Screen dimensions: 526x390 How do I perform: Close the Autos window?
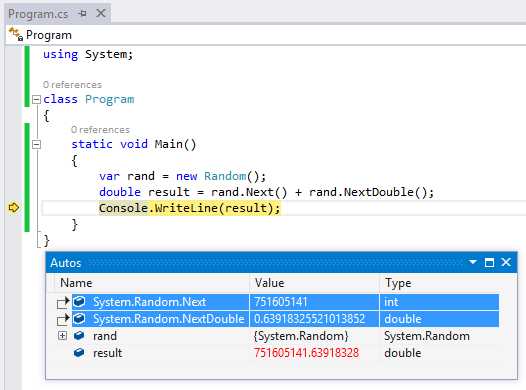[506, 262]
